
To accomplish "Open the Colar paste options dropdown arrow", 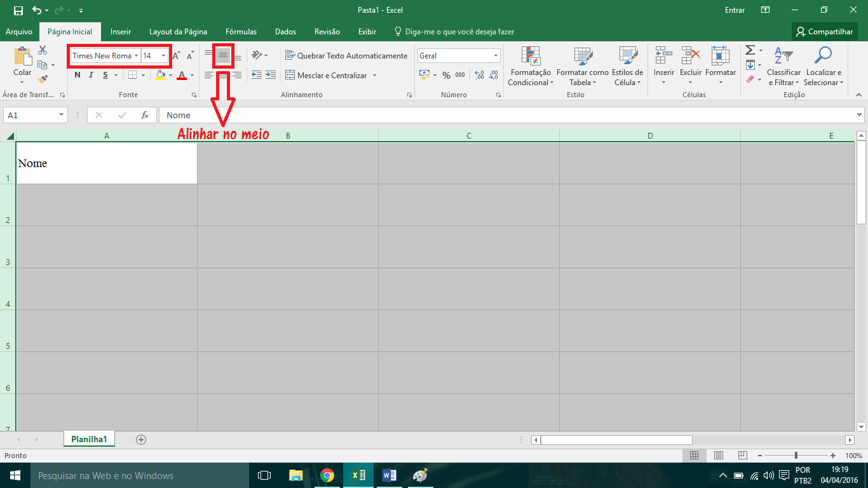I will click(x=22, y=82).
